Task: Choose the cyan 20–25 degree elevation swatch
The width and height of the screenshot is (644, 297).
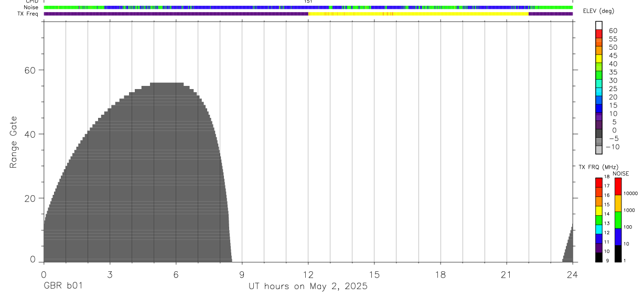Action: coord(599,92)
